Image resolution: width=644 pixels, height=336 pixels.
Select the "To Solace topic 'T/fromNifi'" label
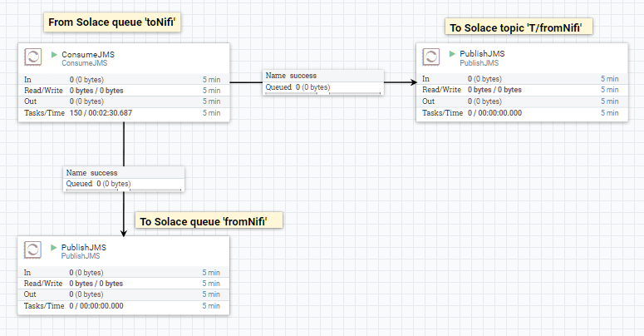pyautogui.click(x=521, y=28)
